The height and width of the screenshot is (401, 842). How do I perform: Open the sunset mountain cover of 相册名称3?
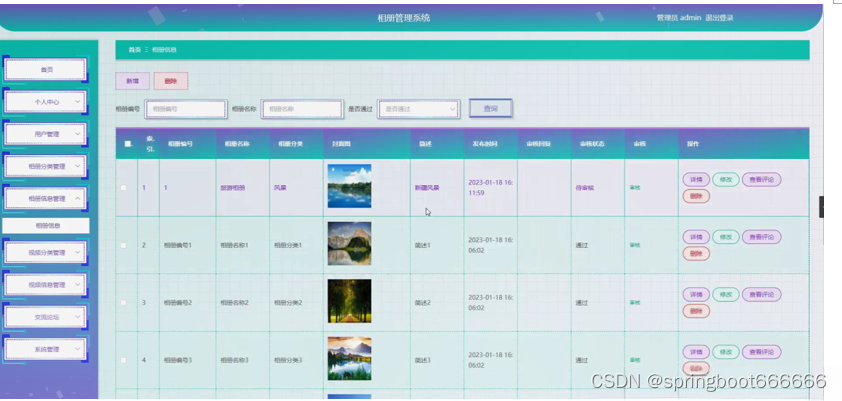[x=350, y=359]
